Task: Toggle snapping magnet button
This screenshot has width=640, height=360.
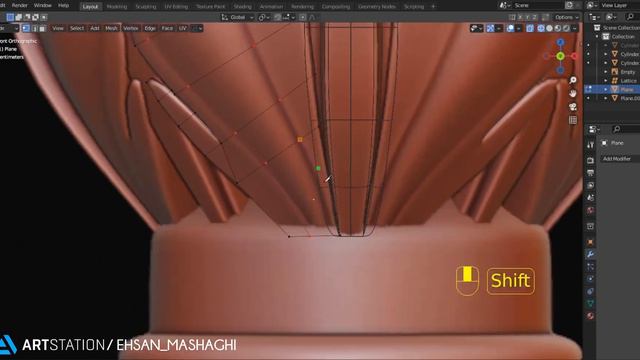Action: coord(278,17)
